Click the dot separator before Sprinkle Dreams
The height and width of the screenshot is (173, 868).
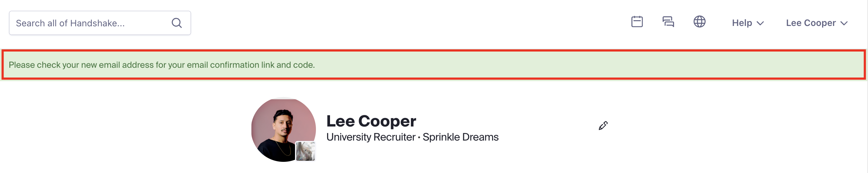tap(419, 138)
